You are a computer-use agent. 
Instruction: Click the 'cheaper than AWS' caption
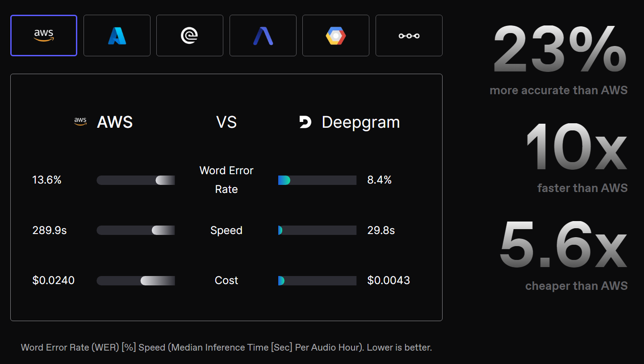pos(577,286)
